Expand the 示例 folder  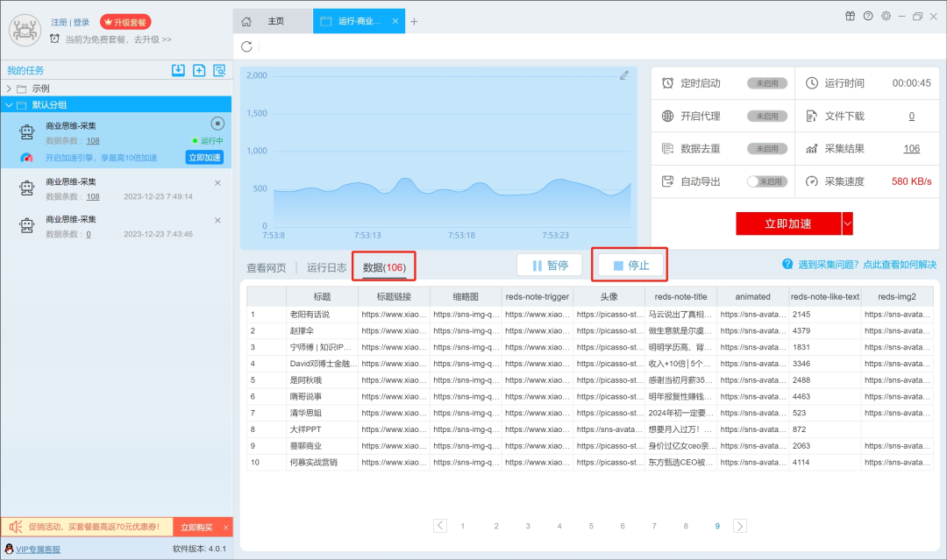tap(9, 89)
